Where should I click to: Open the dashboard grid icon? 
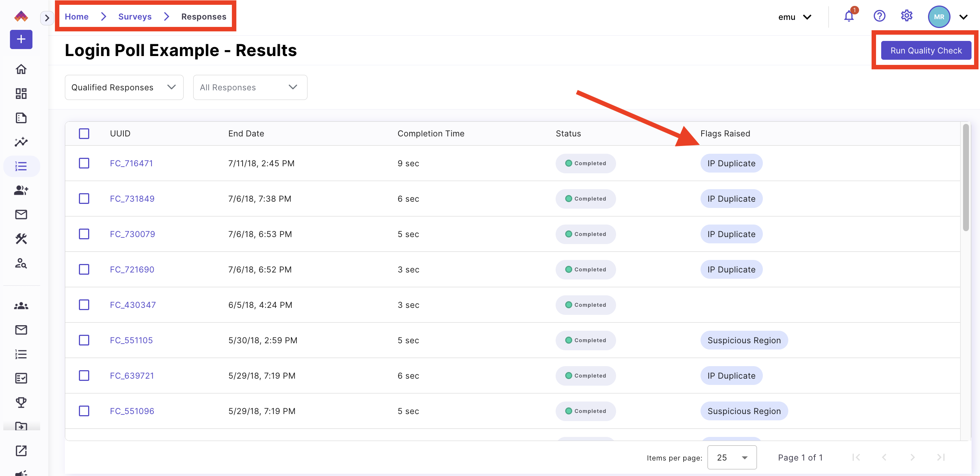pyautogui.click(x=21, y=94)
